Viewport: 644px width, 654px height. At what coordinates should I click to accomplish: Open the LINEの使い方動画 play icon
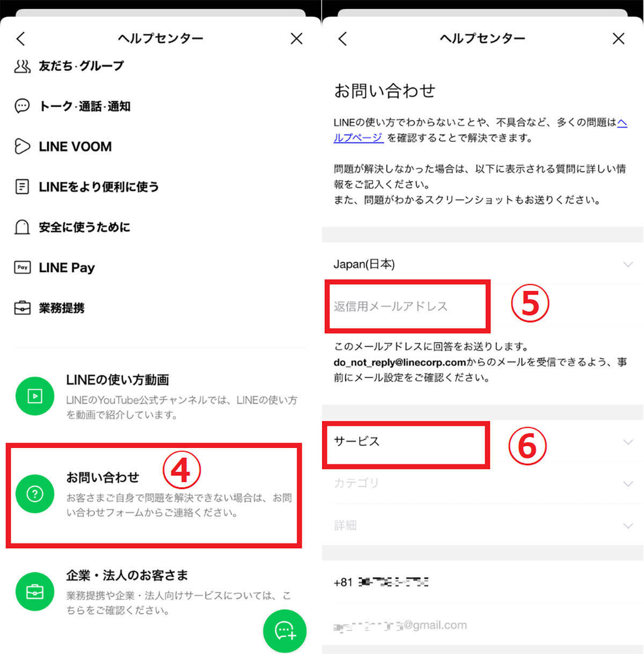coord(35,396)
